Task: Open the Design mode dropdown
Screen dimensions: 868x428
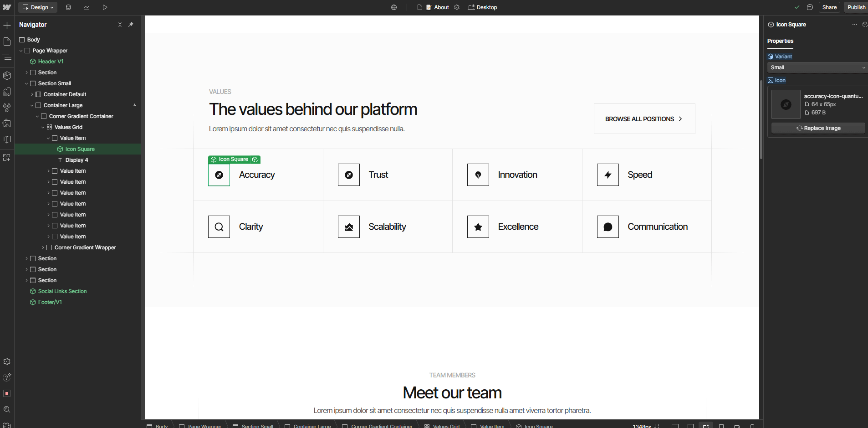Action: (x=38, y=7)
